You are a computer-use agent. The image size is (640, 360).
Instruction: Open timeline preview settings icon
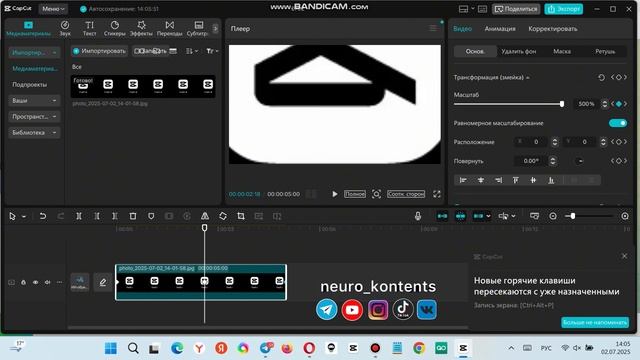[534, 216]
